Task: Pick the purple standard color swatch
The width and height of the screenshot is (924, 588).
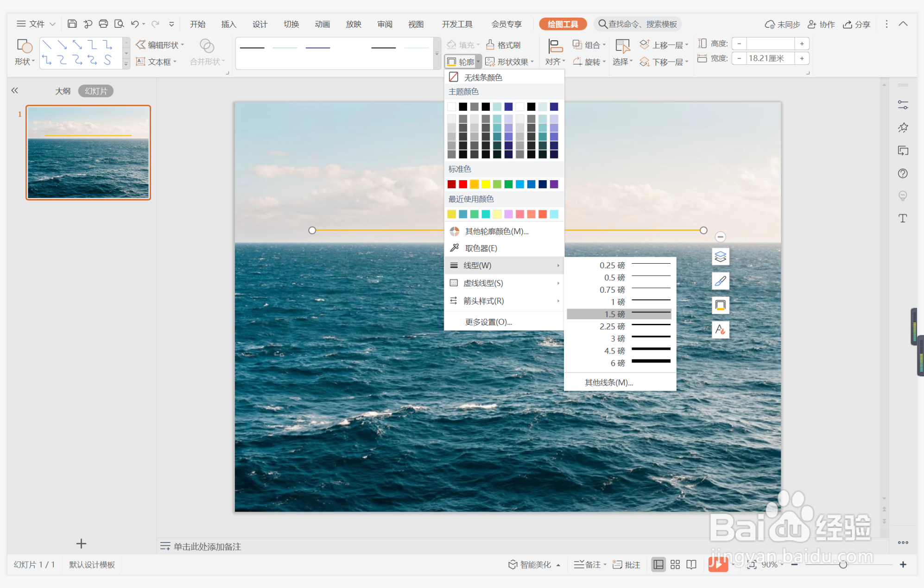Action: pyautogui.click(x=554, y=184)
